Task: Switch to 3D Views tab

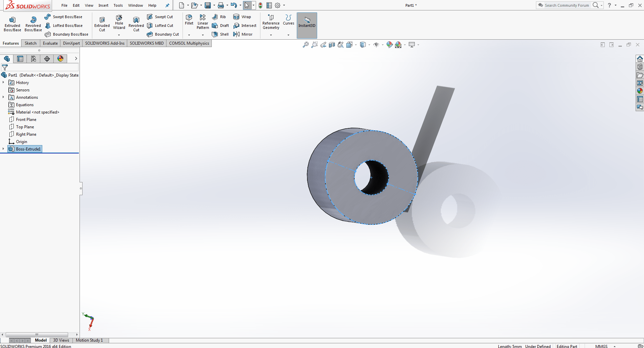Action: coord(61,340)
